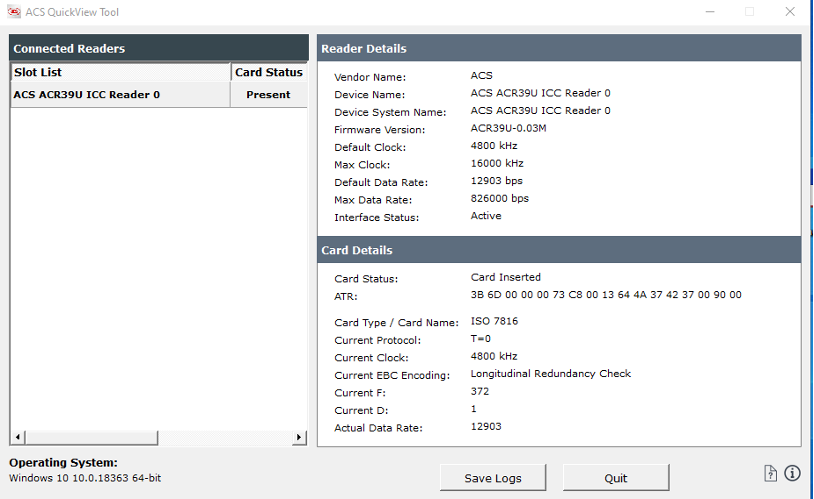Click Card Inserted status text

506,277
